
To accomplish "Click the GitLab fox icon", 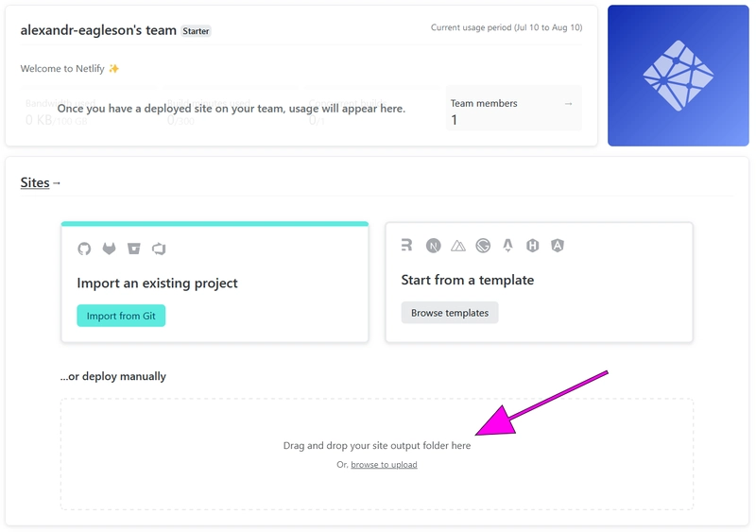I will (x=110, y=249).
